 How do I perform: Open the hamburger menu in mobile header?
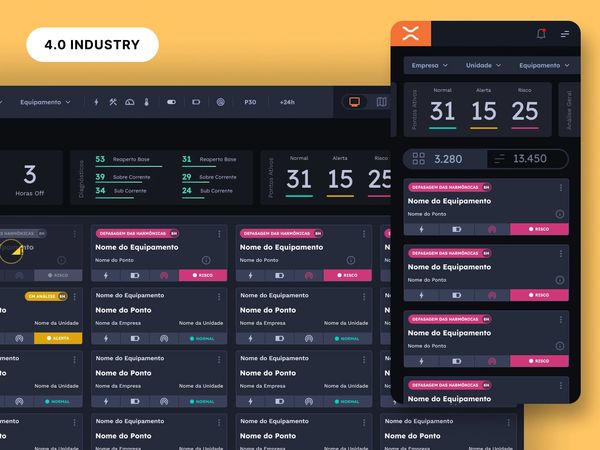tap(565, 34)
